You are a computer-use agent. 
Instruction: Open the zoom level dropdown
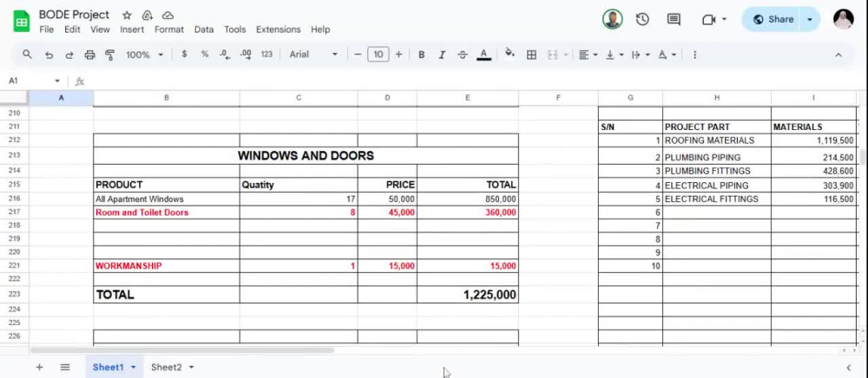pos(144,54)
